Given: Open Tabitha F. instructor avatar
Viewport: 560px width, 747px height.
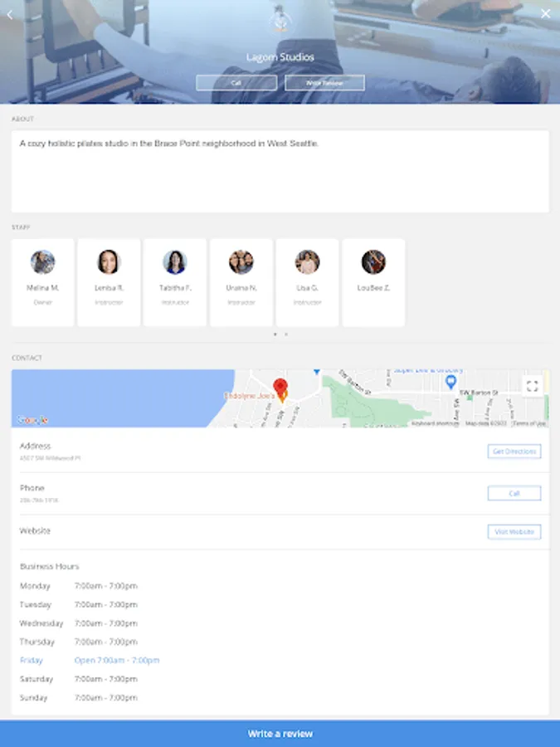Looking at the screenshot, I should 175,262.
